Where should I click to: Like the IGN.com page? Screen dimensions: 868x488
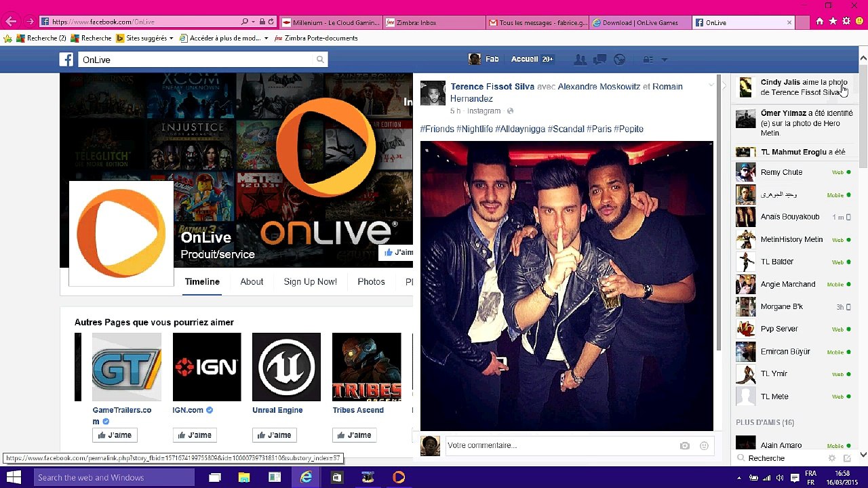point(195,435)
